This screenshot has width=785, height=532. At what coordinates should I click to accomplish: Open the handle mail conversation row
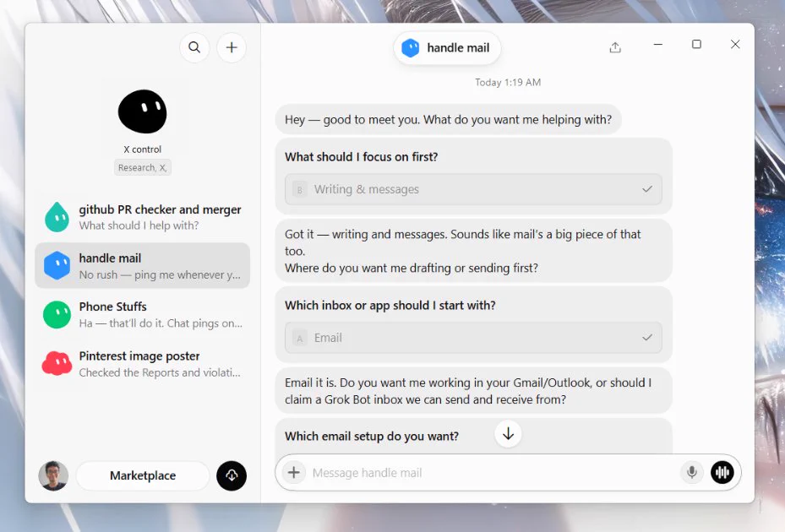click(142, 266)
